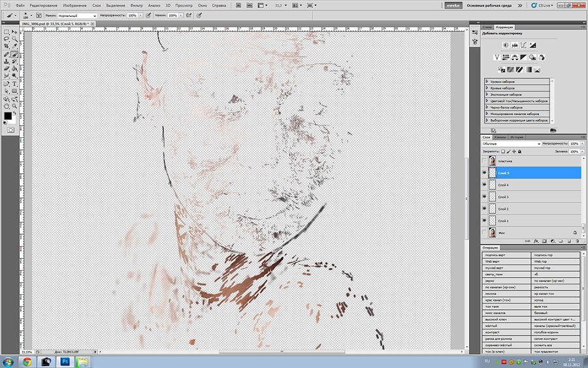The image size is (588, 368).
Task: Choose the Zoom magnifier tool in toolbox
Action: click(14, 106)
